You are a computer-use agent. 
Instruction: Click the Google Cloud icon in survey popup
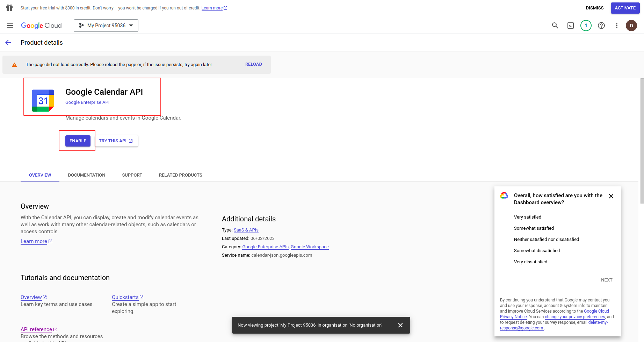pyautogui.click(x=504, y=195)
